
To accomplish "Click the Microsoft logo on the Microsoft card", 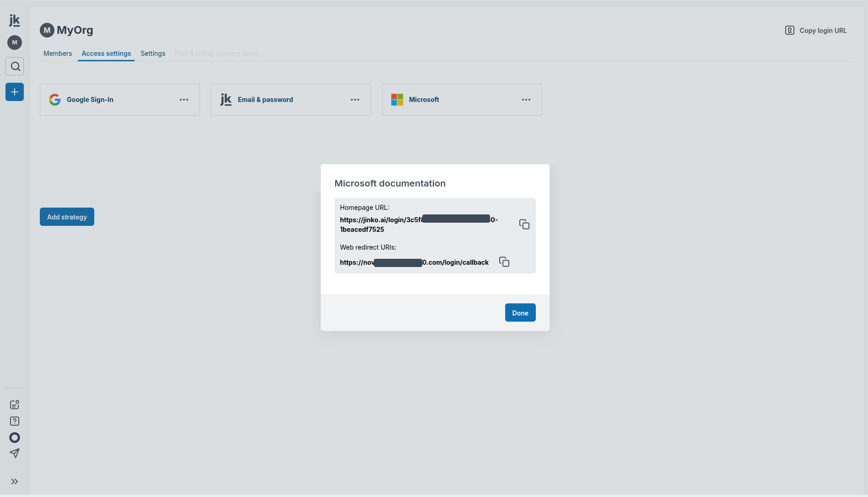I will pyautogui.click(x=397, y=99).
